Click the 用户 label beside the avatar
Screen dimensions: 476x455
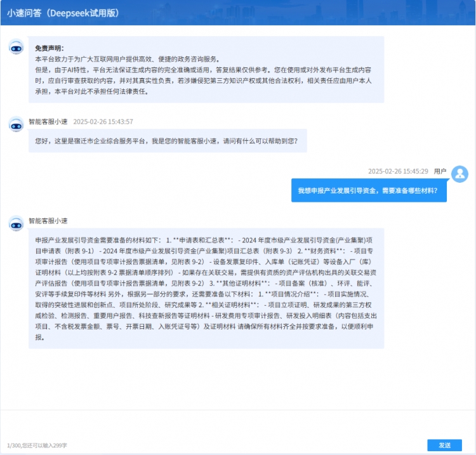(x=440, y=171)
